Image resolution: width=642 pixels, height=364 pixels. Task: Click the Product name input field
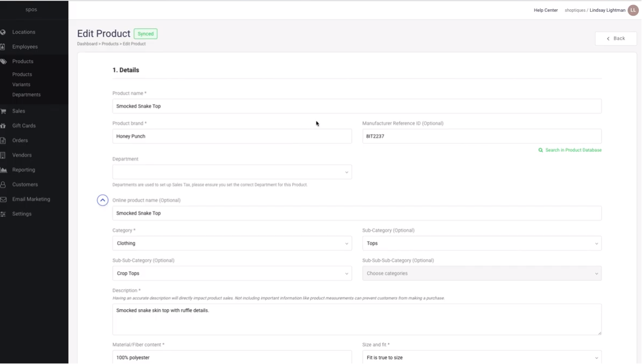point(357,106)
